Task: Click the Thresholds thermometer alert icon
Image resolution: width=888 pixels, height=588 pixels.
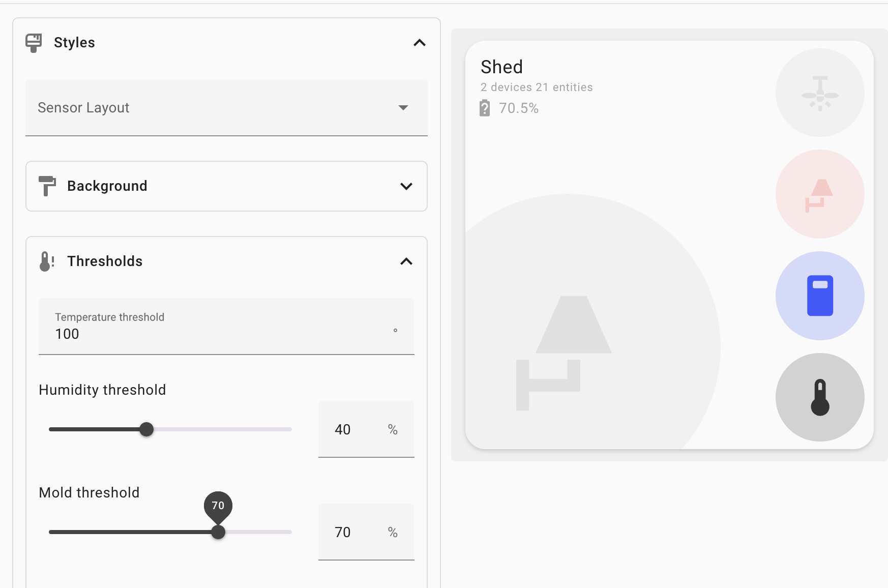Action: click(47, 261)
